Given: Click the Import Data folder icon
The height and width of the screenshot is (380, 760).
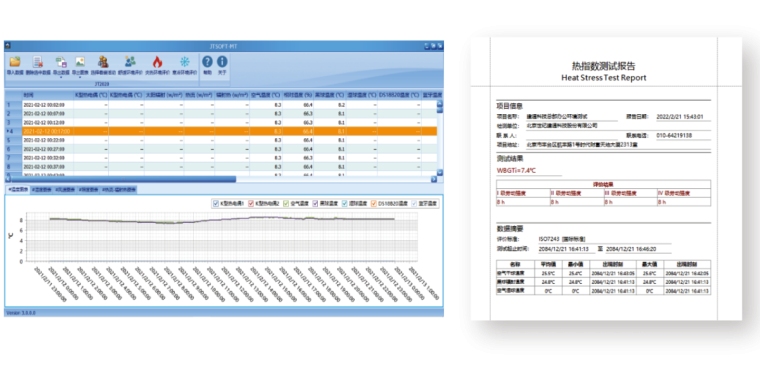Looking at the screenshot, I should click(15, 62).
